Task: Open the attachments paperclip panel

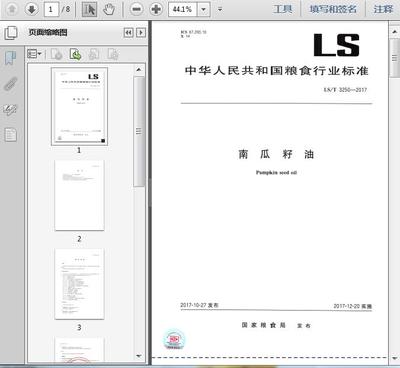Action: click(x=10, y=84)
